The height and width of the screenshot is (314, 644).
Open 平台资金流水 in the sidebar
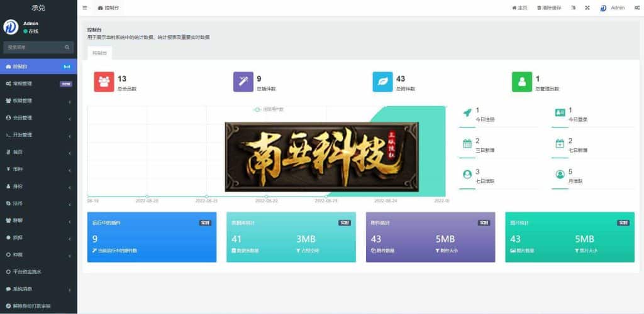coord(38,272)
